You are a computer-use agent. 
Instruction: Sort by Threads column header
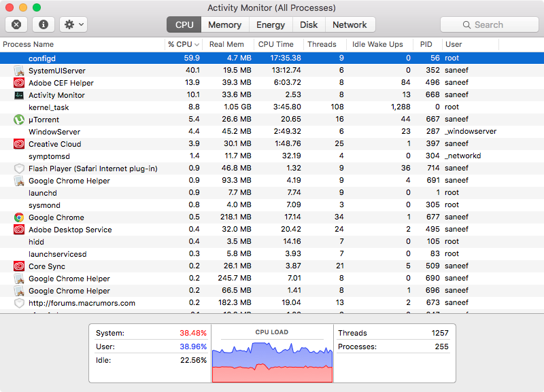point(322,44)
